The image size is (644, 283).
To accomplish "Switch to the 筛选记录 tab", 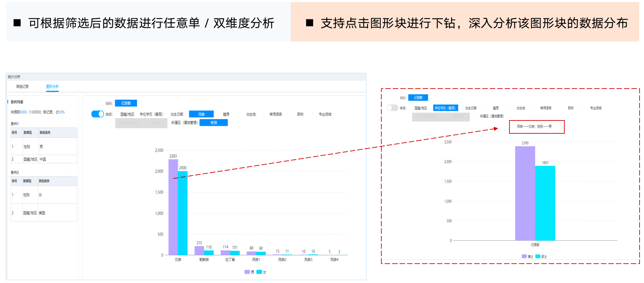I will click(x=22, y=87).
